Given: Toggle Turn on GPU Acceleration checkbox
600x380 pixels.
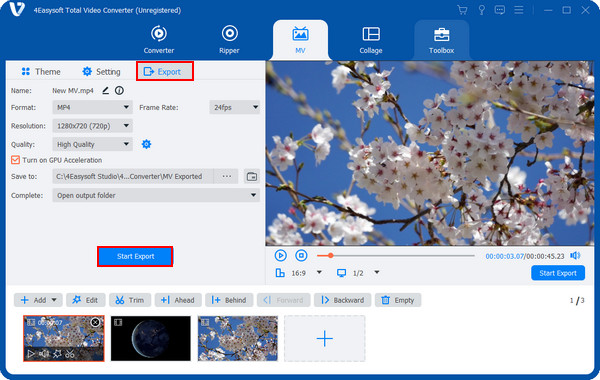Looking at the screenshot, I should tap(15, 160).
